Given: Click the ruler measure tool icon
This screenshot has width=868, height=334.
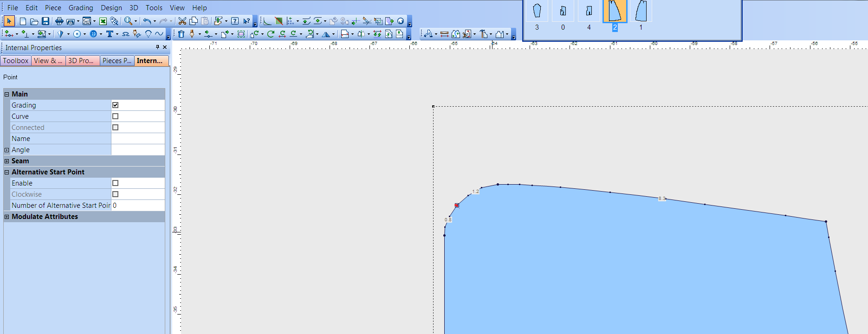Looking at the screenshot, I should [x=444, y=34].
